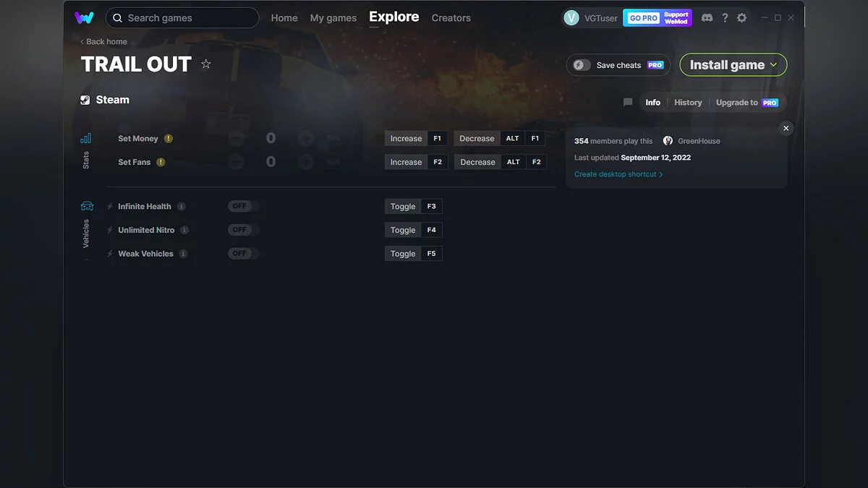Focus the Search games input field
868x488 pixels.
188,18
